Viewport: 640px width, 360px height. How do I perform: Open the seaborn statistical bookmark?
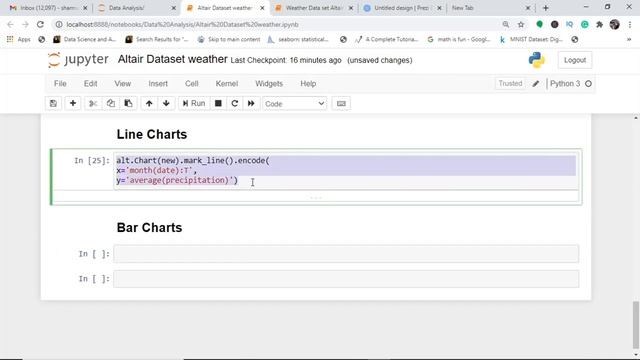(298, 40)
